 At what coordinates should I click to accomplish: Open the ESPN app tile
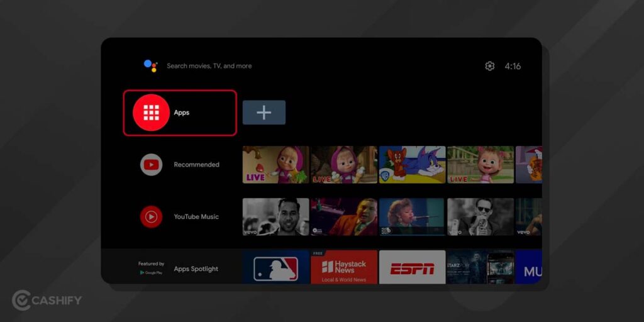412,268
